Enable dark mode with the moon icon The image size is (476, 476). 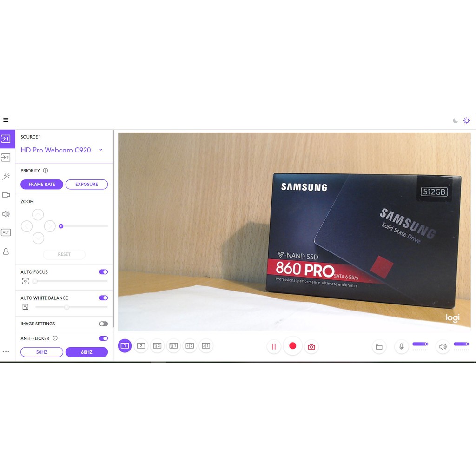point(455,120)
